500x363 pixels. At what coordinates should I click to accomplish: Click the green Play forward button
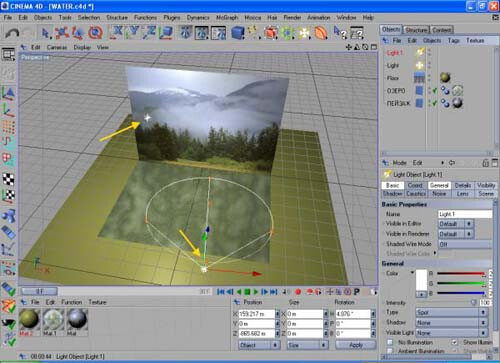tap(256, 292)
